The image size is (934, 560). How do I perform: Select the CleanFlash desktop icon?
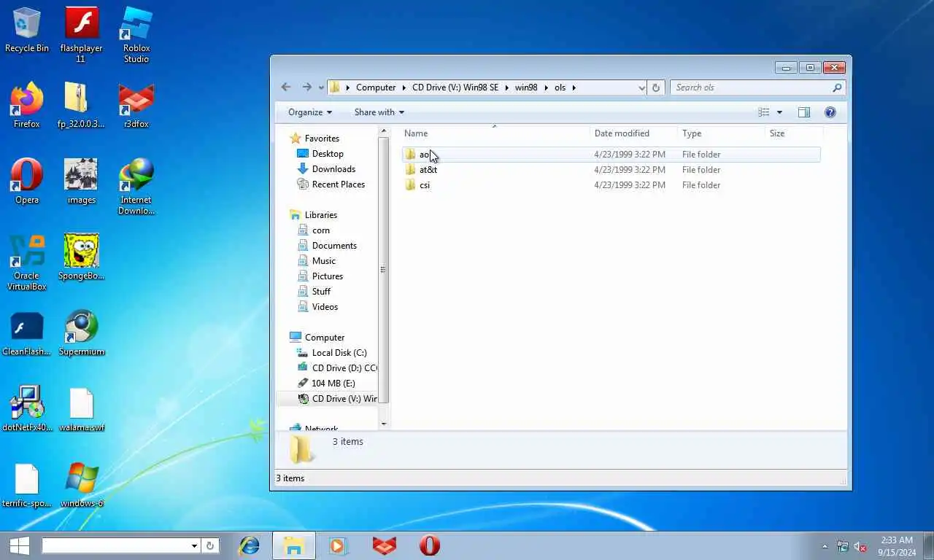click(27, 333)
